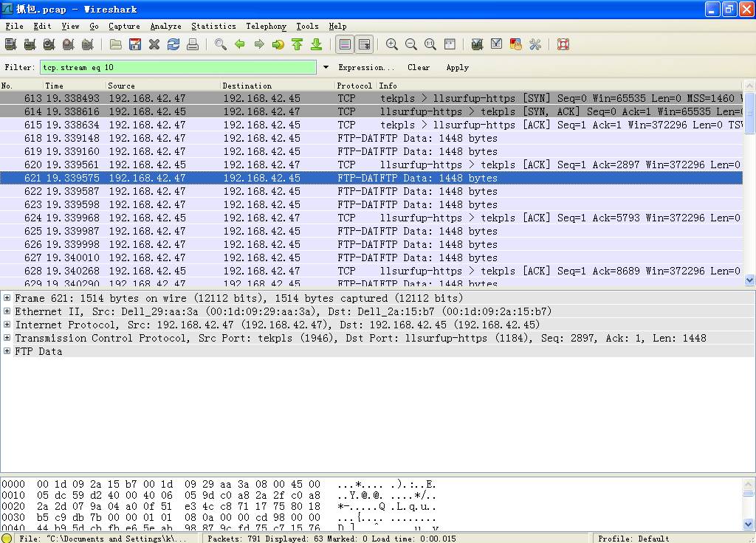Select packet 624 row Ack=5793
Viewport: 756px width, 543px height.
click(x=371, y=218)
